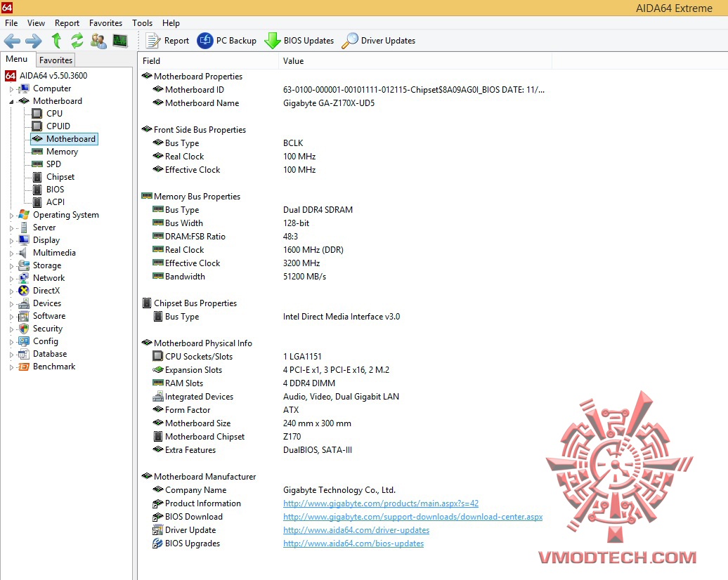Image resolution: width=728 pixels, height=580 pixels.
Task: Go back with the blue left arrow
Action: coord(12,41)
